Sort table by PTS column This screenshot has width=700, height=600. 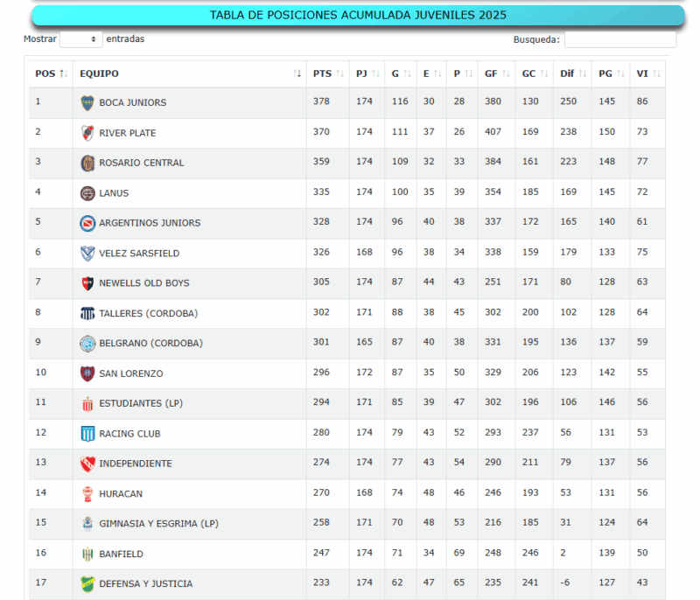coord(328,73)
